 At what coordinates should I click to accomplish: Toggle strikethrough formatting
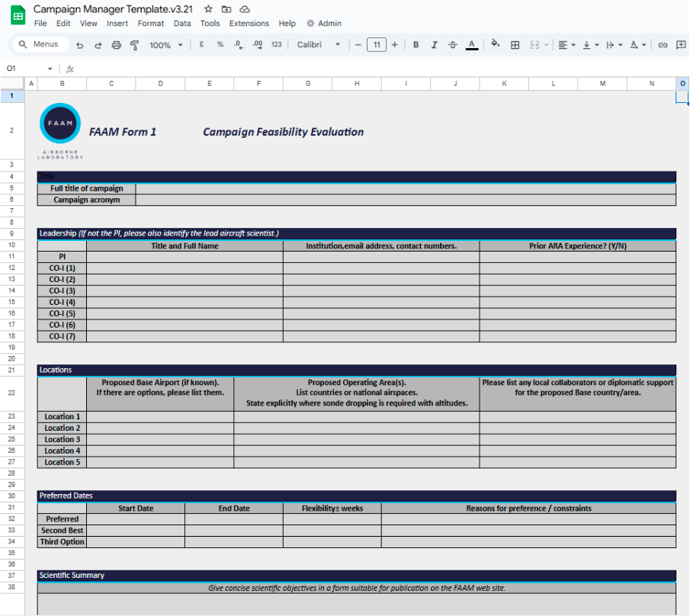pyautogui.click(x=453, y=45)
